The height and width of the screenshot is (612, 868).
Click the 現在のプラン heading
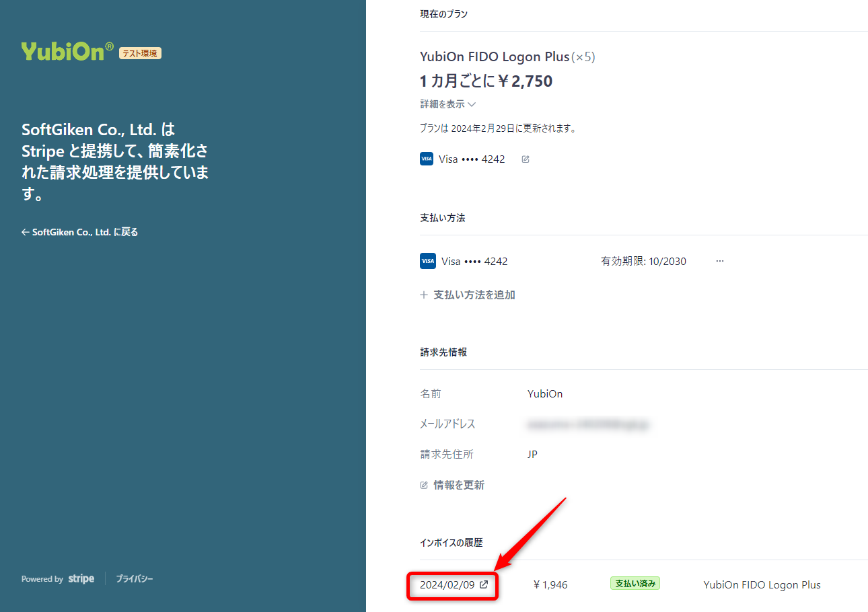click(x=443, y=13)
